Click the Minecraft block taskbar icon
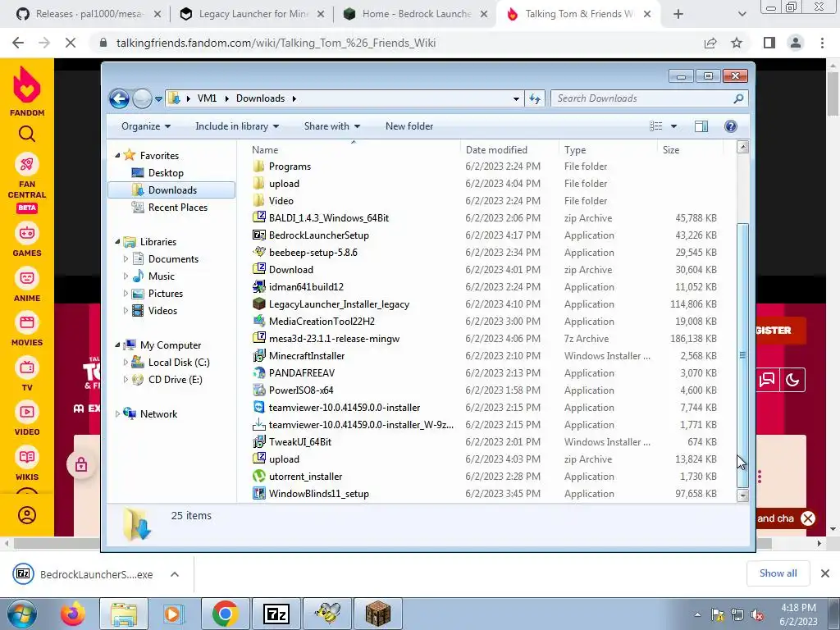Viewport: 840px width, 630px height. [377, 614]
